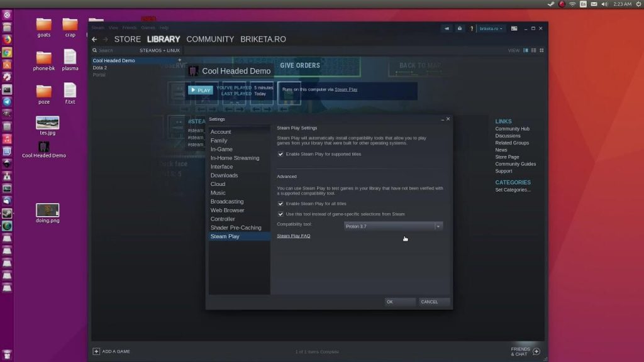Toggle Use this tool instead of game-specific selections
This screenshot has height=362, width=644.
(x=280, y=214)
